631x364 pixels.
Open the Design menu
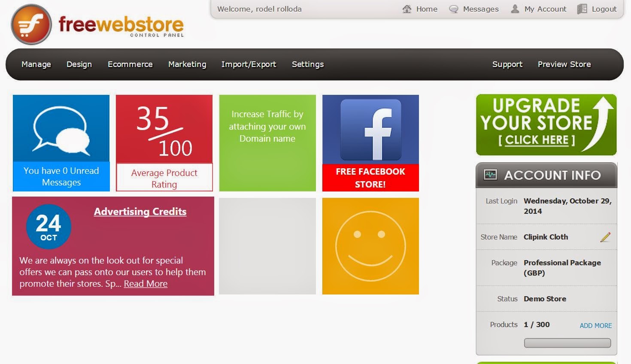[x=79, y=64]
